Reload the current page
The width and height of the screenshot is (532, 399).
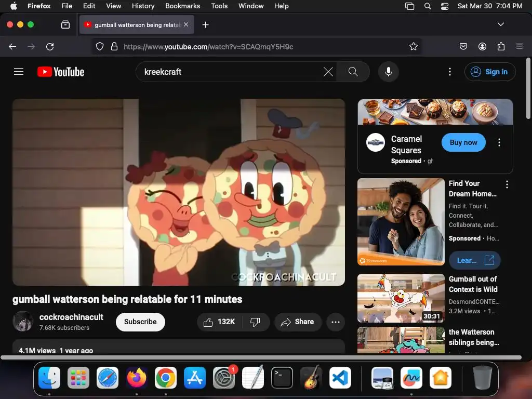click(50, 46)
